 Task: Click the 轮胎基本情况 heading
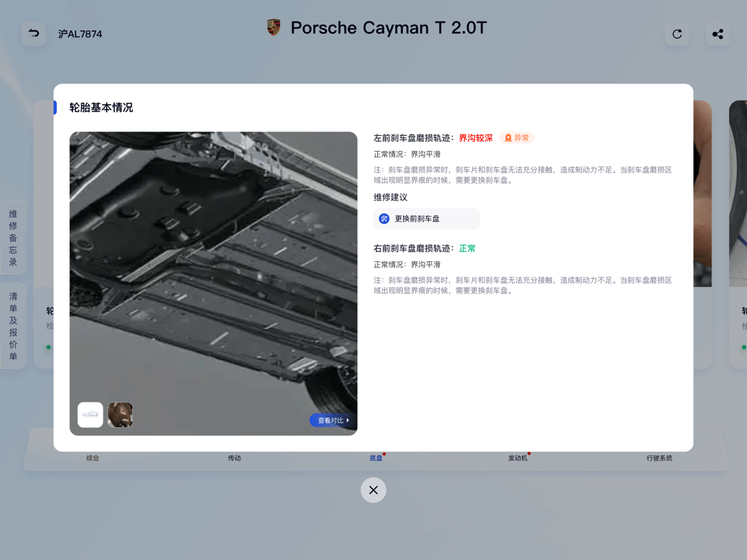coord(101,108)
